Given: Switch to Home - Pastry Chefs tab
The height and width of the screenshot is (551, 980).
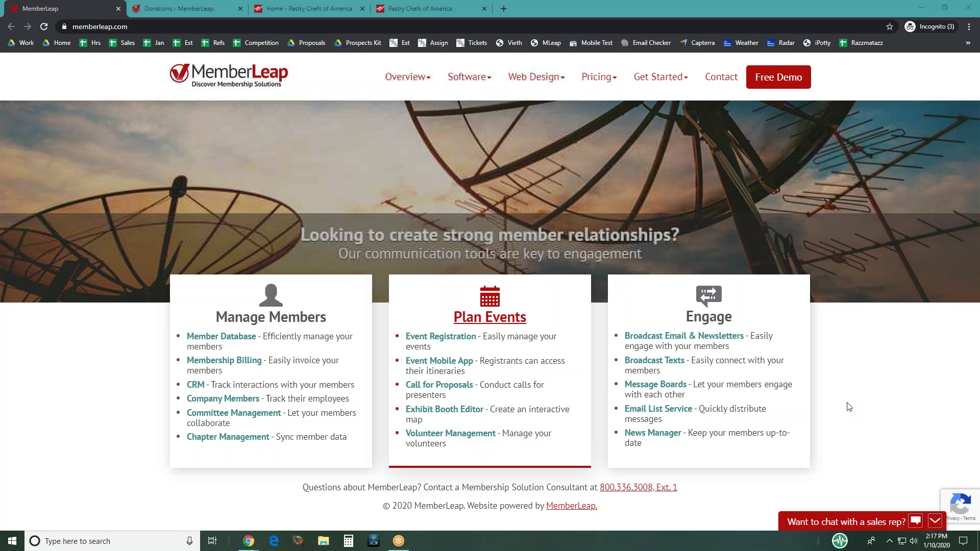Looking at the screenshot, I should click(309, 9).
